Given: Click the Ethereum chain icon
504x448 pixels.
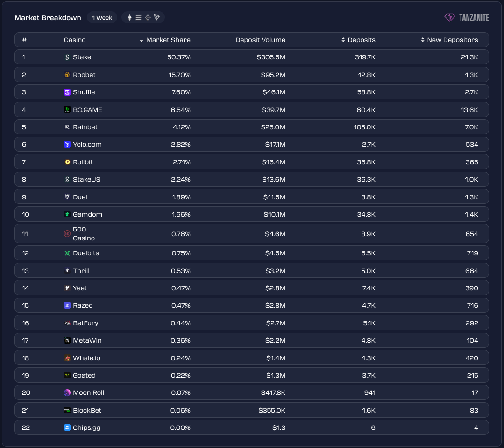Looking at the screenshot, I should coord(129,17).
